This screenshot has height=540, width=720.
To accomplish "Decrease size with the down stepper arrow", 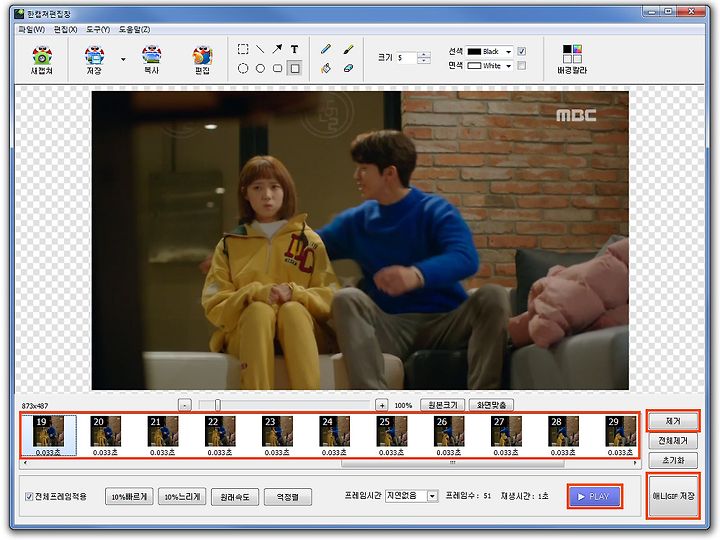I will click(424, 61).
